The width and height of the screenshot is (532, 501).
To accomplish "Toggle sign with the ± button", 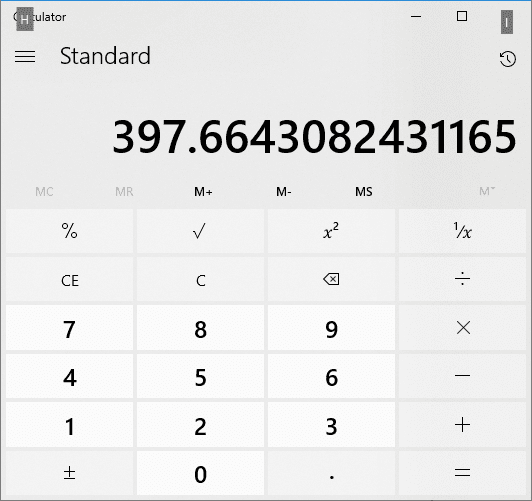I will [x=69, y=473].
